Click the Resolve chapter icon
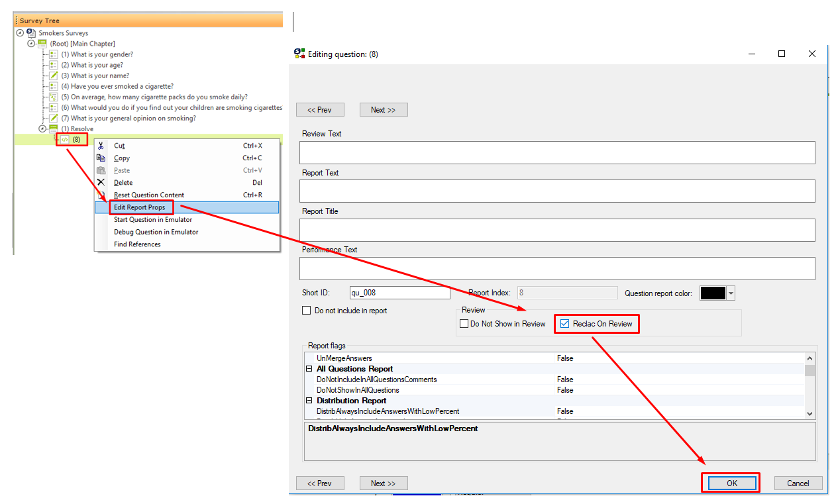The image size is (836, 504). tap(53, 128)
